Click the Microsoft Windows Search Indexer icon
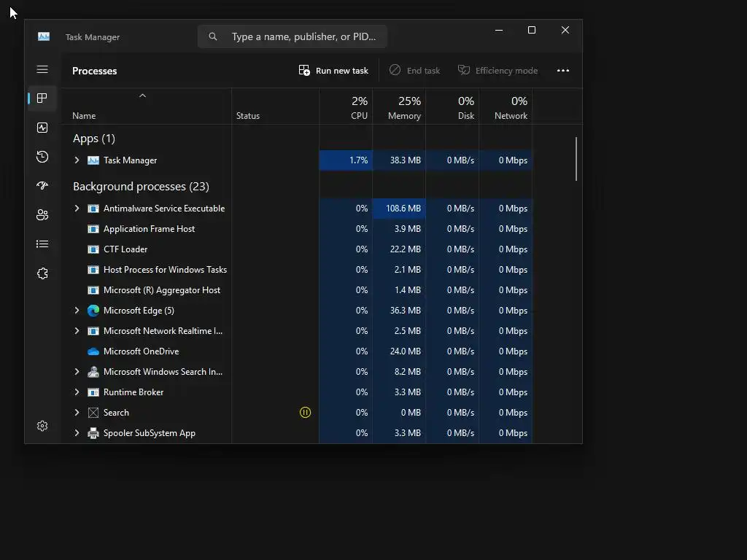The image size is (747, 560). tap(93, 371)
